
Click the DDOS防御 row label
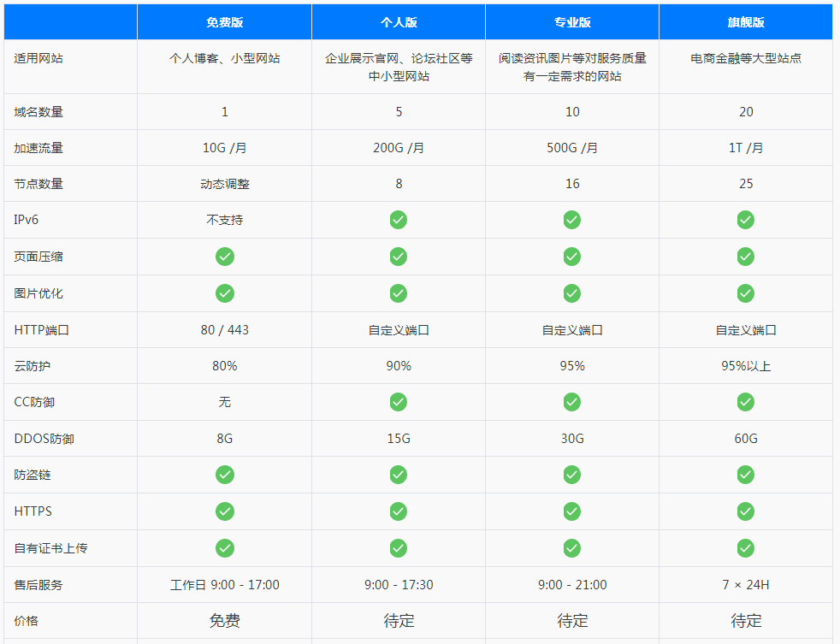pos(44,439)
